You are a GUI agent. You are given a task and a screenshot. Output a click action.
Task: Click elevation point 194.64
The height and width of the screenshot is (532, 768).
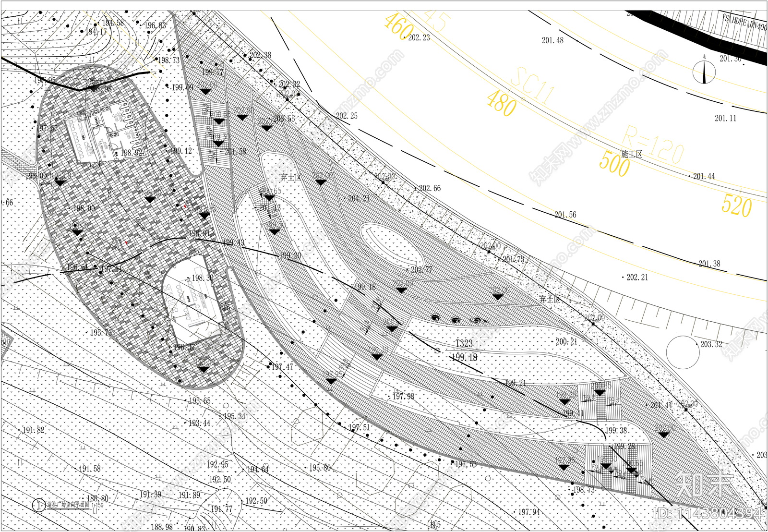pos(258,470)
